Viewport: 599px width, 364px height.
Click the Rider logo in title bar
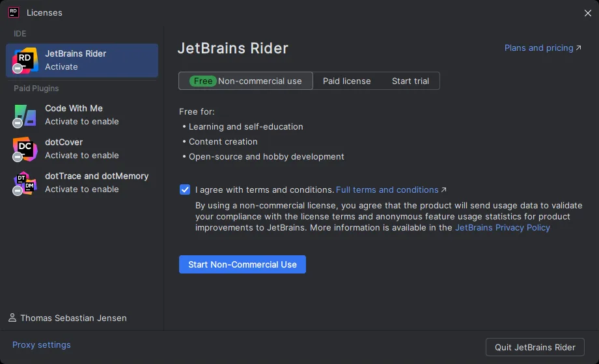coord(13,12)
